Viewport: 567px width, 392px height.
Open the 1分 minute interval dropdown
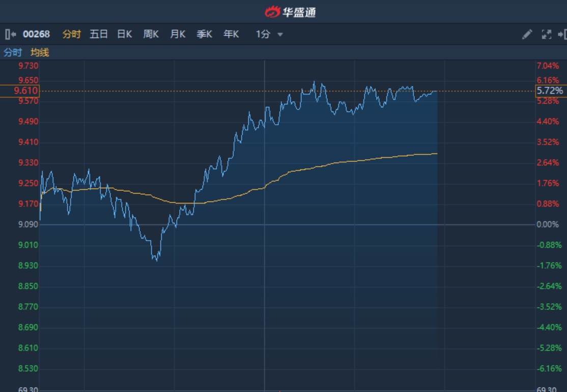coord(263,34)
